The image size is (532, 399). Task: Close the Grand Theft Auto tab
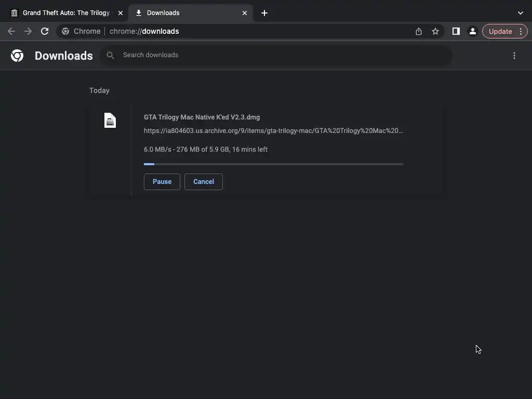click(x=121, y=13)
